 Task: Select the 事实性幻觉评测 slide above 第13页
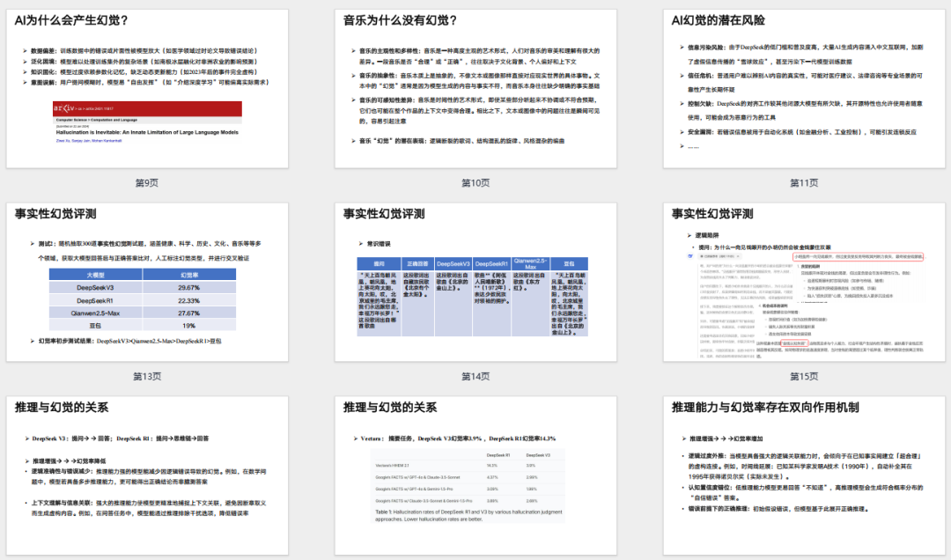pos(147,282)
